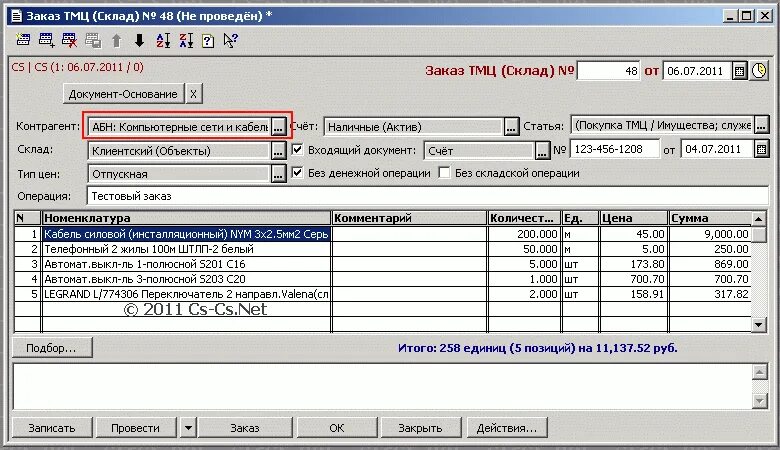Screen dimensions: 780x450
Task: Click the Документ-Основание button
Action: tap(123, 94)
